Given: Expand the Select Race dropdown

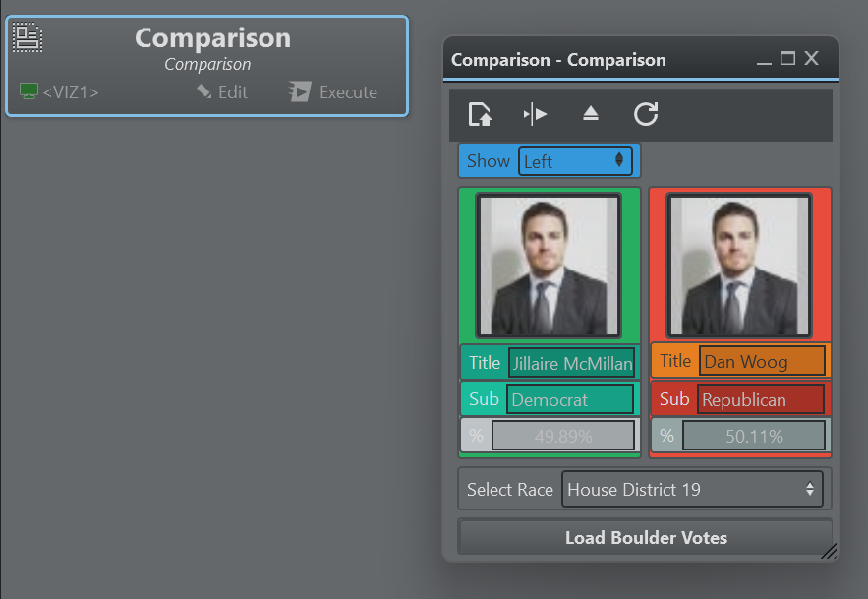Looking at the screenshot, I should pyautogui.click(x=692, y=489).
